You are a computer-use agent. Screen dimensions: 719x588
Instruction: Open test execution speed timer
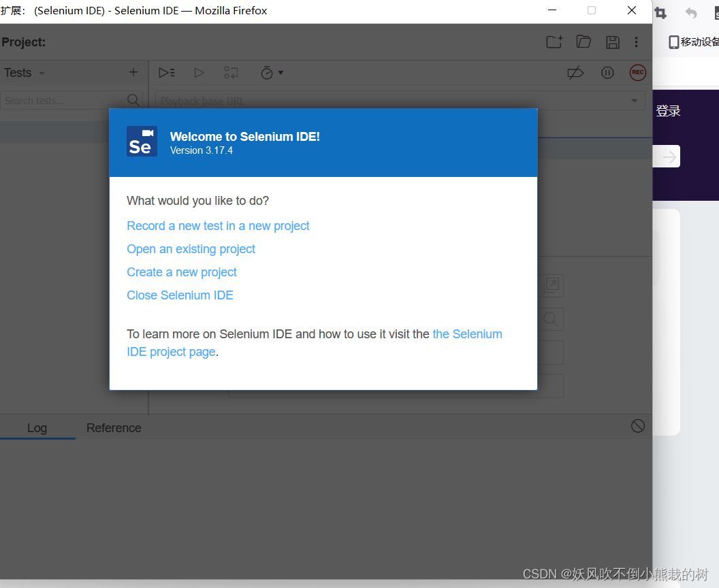click(x=272, y=73)
